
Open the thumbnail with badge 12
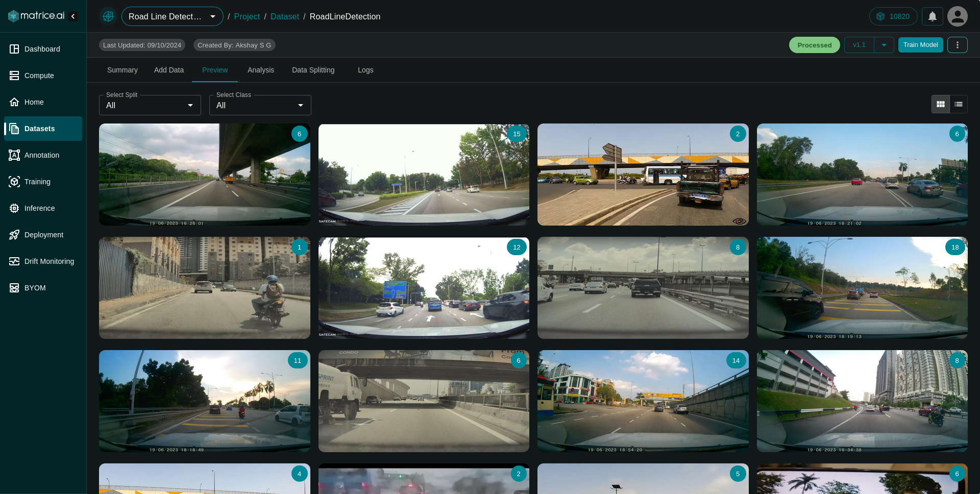[x=424, y=288]
